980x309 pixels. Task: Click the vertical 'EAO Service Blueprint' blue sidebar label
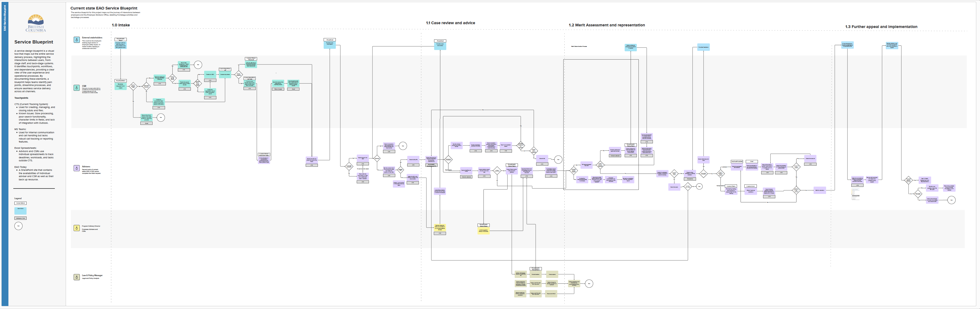pyautogui.click(x=5, y=18)
